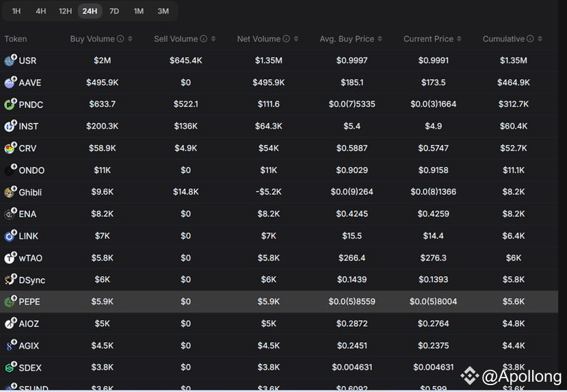This screenshot has width=567, height=392.
Task: Click the PEPE token icon
Action: [10, 301]
